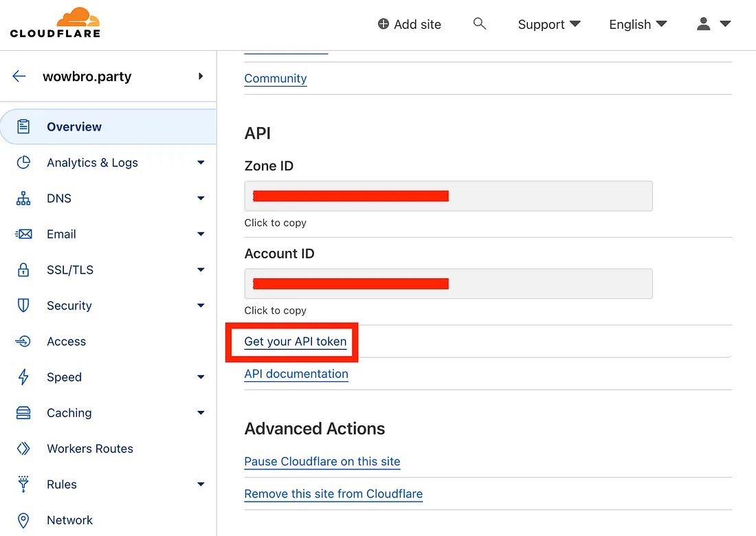756x536 pixels.
Task: Expand the Caching submenu arrow
Action: (201, 412)
